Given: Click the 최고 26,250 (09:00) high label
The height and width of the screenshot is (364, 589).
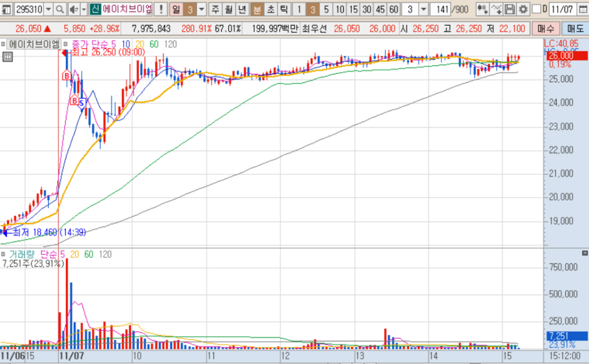Looking at the screenshot, I should [x=108, y=52].
